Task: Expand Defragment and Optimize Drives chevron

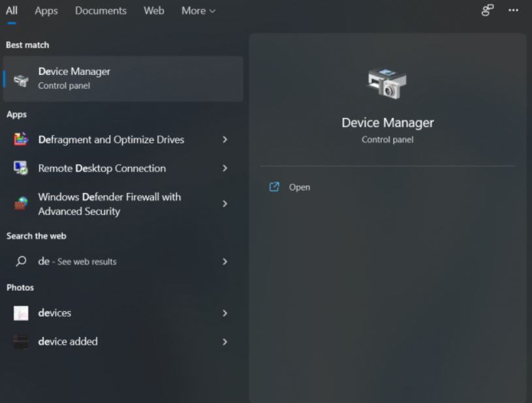Action: [x=225, y=140]
